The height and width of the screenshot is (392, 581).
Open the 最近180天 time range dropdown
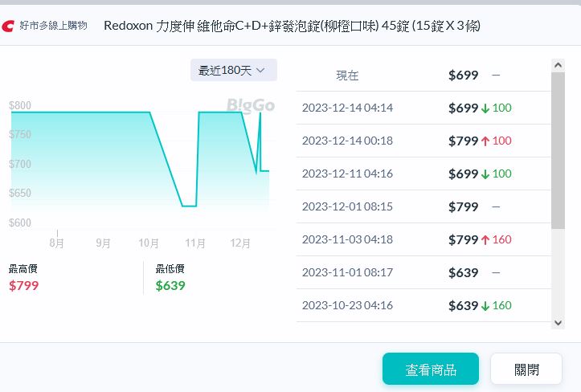233,70
